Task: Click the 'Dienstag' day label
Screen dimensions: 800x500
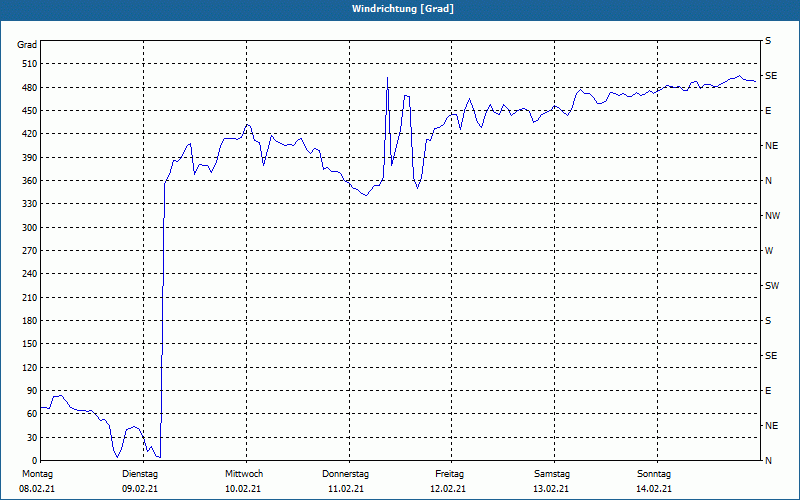Action: coord(140,474)
